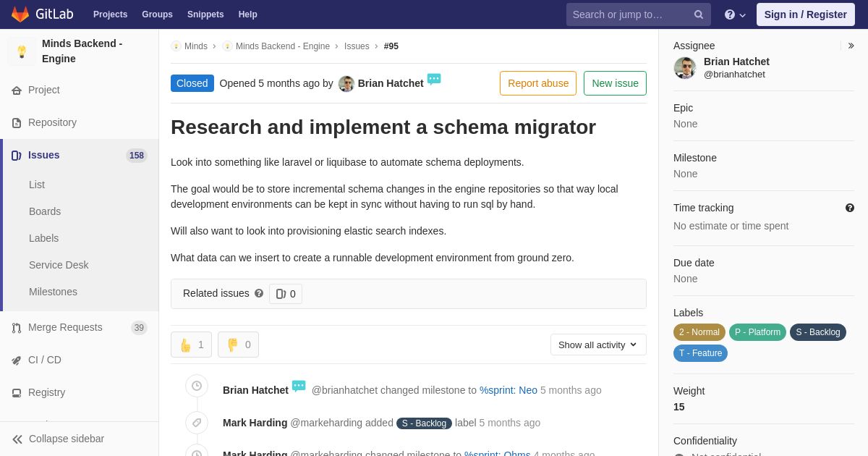Select Boards under Issues

pos(45,211)
